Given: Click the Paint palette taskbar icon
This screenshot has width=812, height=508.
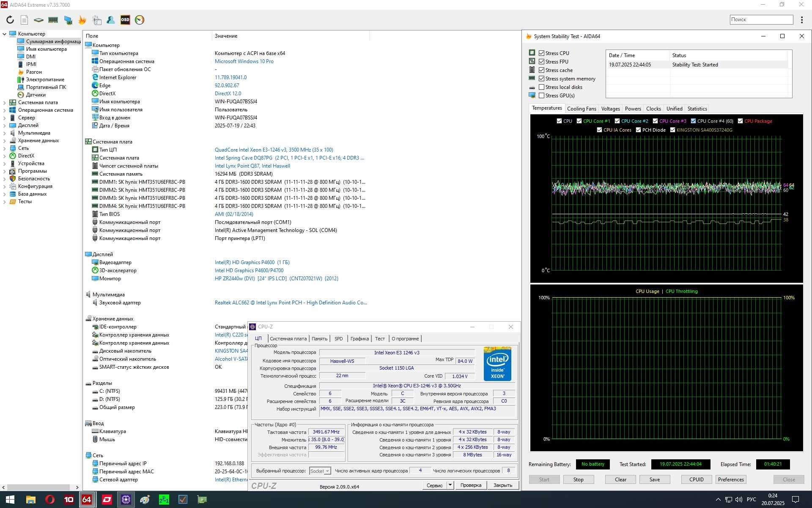Looking at the screenshot, I should click(x=145, y=500).
